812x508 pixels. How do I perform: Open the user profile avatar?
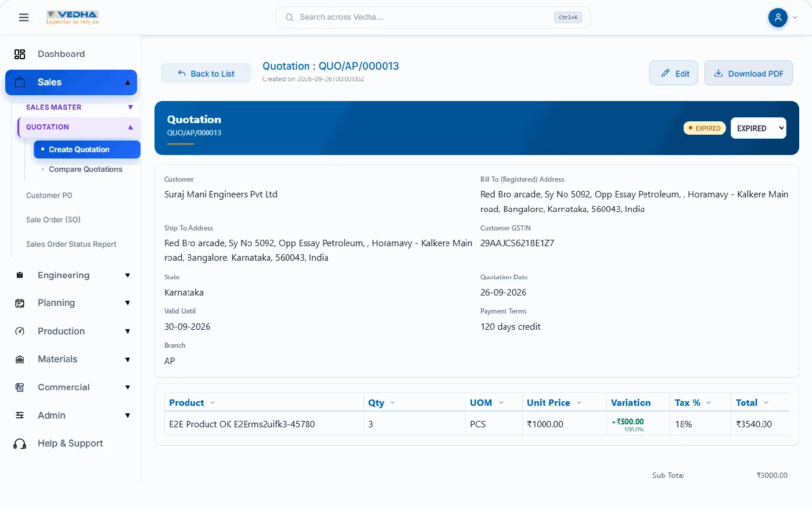click(778, 17)
